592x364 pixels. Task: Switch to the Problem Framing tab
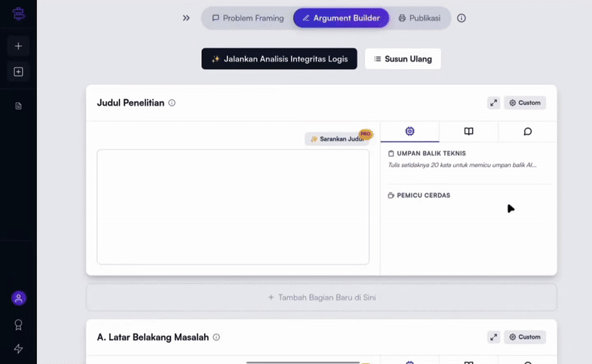(x=247, y=18)
